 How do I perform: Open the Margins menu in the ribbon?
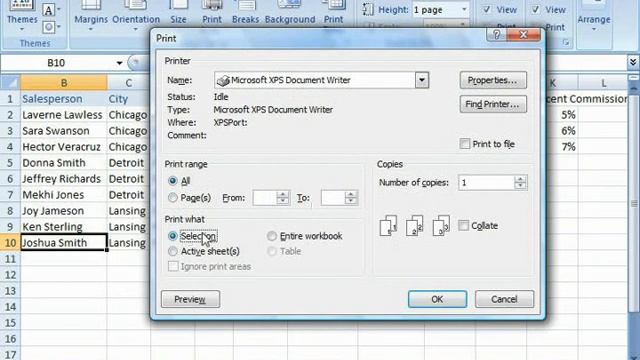click(91, 17)
